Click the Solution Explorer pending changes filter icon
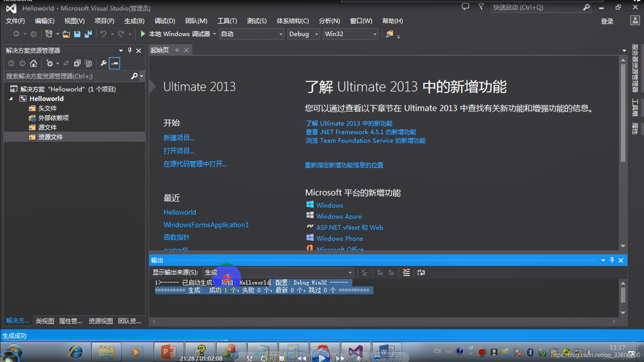Image resolution: width=644 pixels, height=362 pixels. (x=50, y=63)
